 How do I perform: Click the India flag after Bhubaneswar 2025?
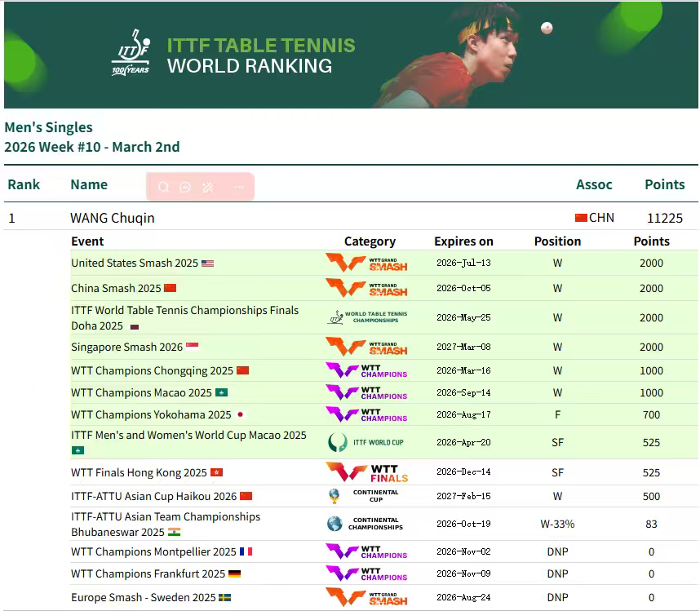click(174, 532)
